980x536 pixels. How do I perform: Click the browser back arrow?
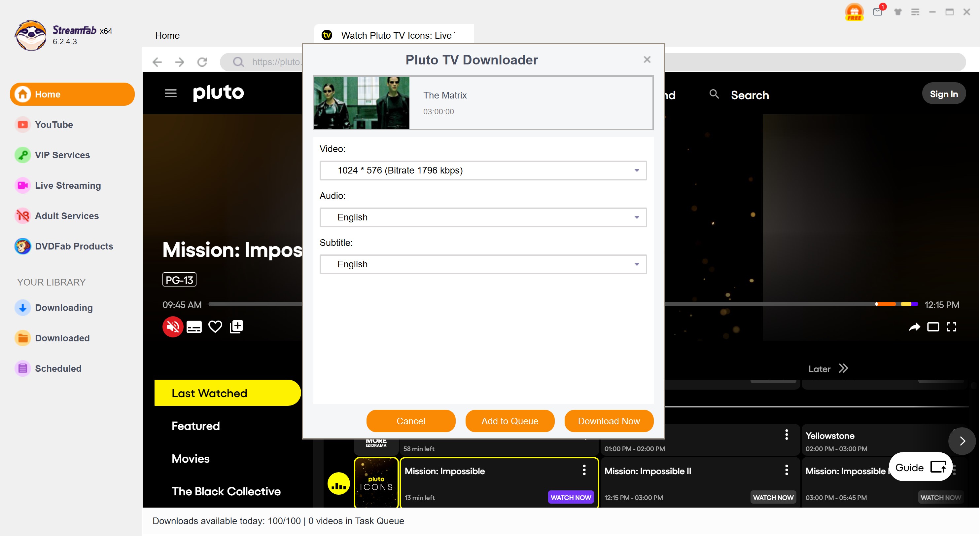pos(157,62)
